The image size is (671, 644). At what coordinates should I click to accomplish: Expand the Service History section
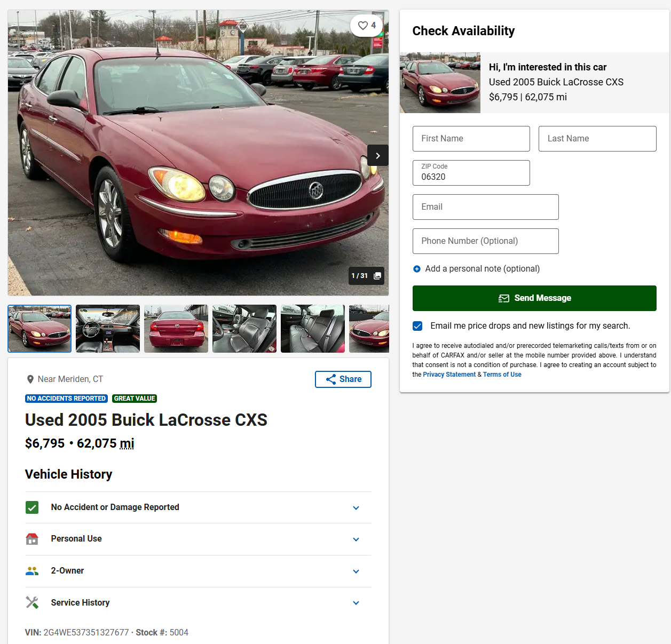(x=198, y=603)
